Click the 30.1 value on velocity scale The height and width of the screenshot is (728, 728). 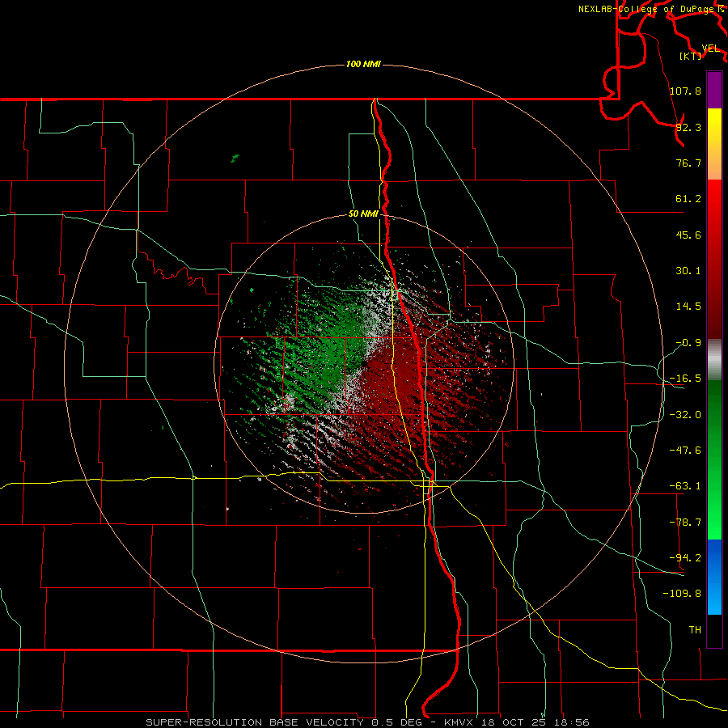click(688, 271)
